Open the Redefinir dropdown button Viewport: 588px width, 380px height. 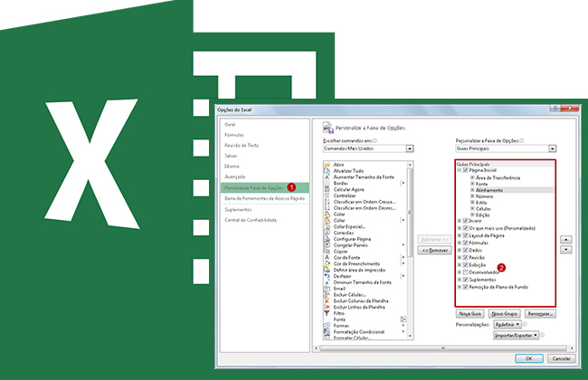click(507, 325)
